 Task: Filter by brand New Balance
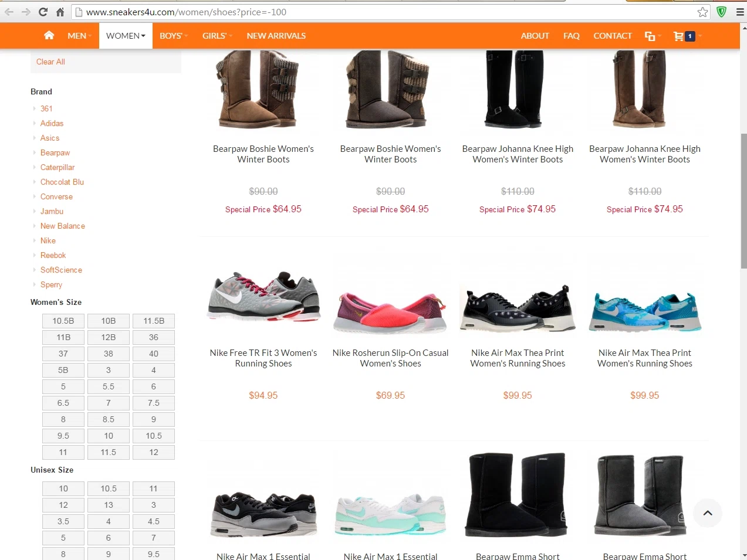[x=63, y=226]
